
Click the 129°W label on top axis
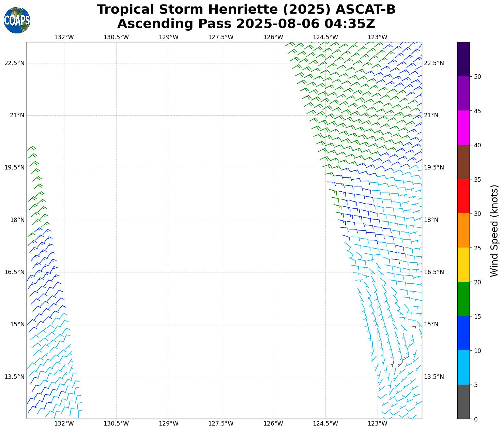point(169,37)
